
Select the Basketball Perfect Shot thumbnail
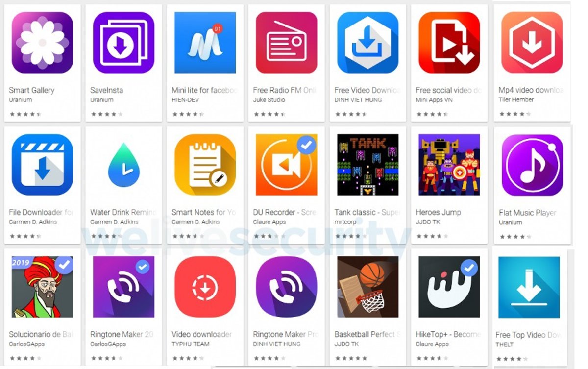367,287
